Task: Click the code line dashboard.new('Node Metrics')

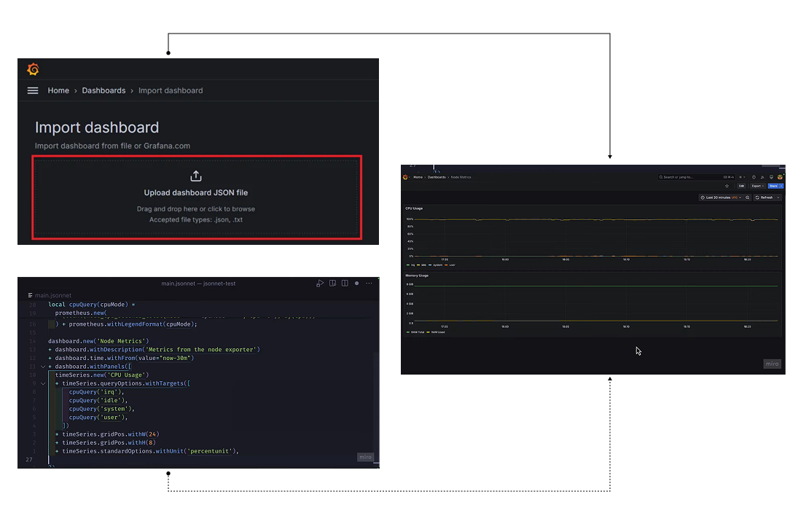Action: 99,341
